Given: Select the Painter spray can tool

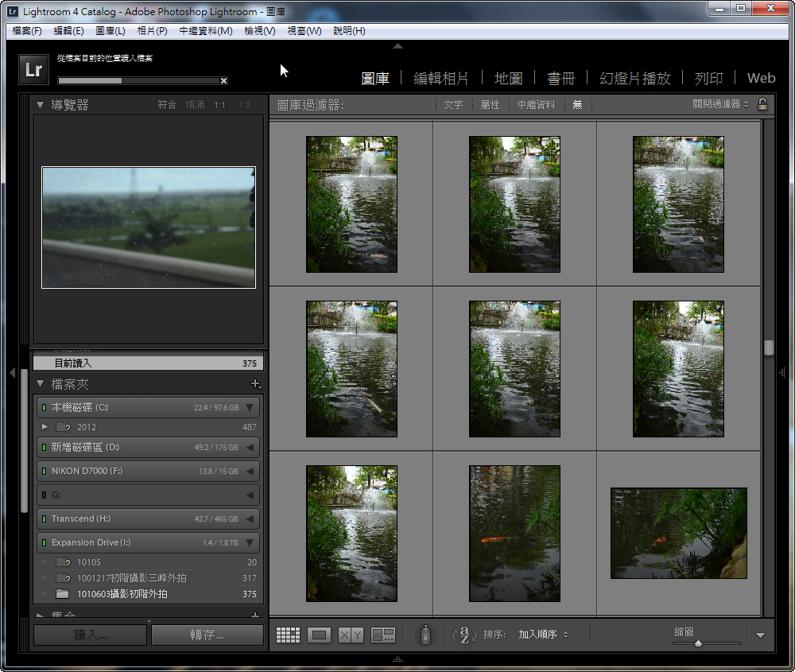Looking at the screenshot, I should pyautogui.click(x=425, y=635).
